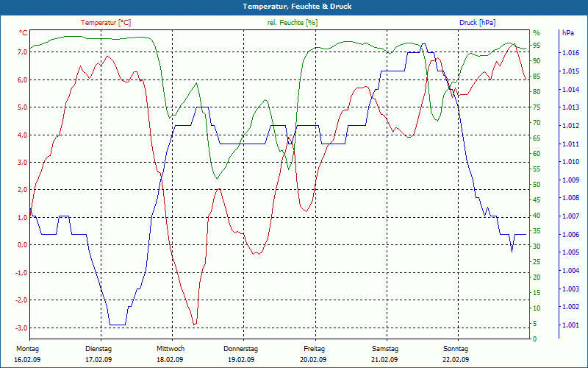Click the 90 humidity axis value
This screenshot has height=368, width=588.
tap(537, 61)
